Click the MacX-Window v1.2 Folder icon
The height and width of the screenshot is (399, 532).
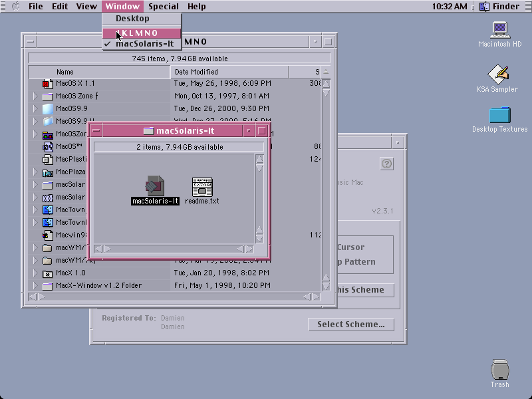tap(47, 286)
